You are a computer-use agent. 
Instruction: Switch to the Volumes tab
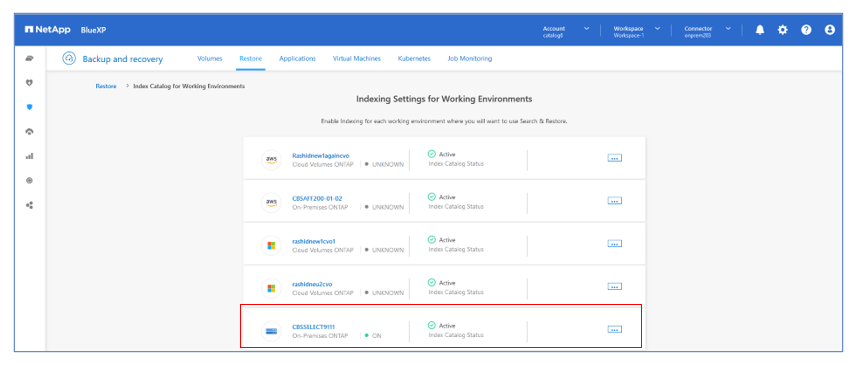[x=209, y=59]
